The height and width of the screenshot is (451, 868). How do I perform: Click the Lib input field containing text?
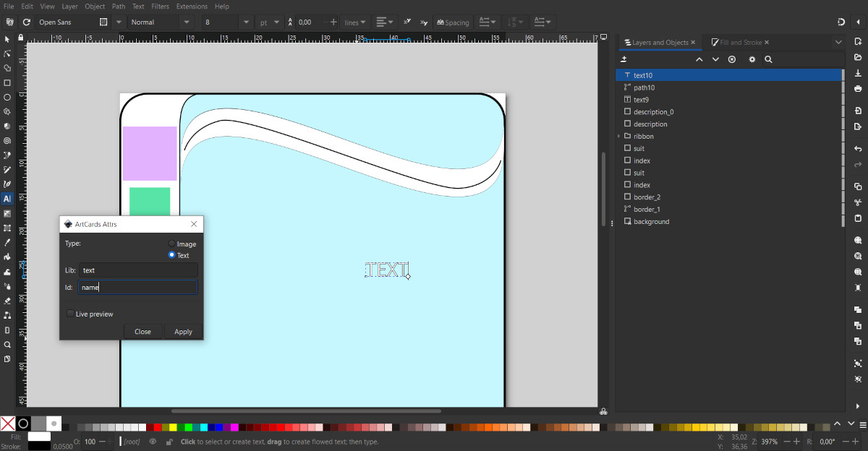click(137, 270)
